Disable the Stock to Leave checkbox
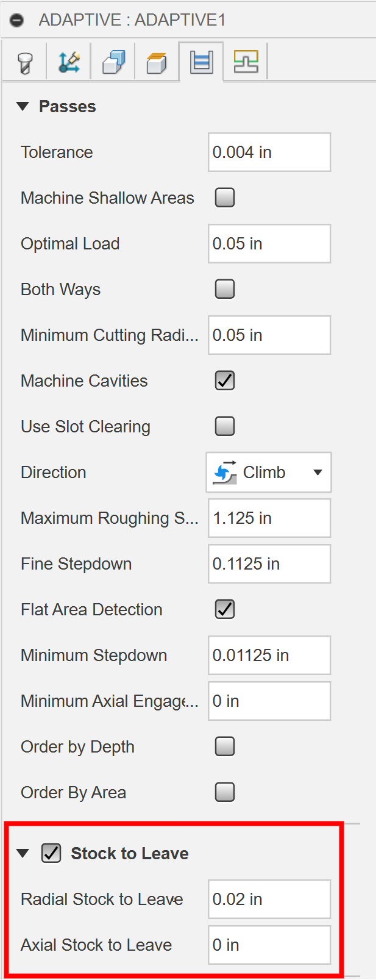376x980 pixels. pos(51,853)
